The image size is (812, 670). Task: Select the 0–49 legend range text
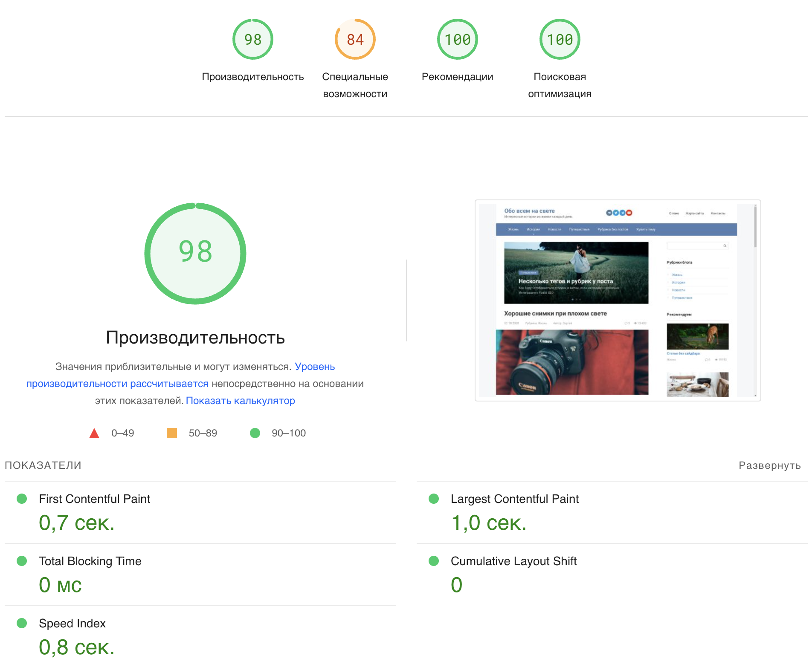click(123, 433)
